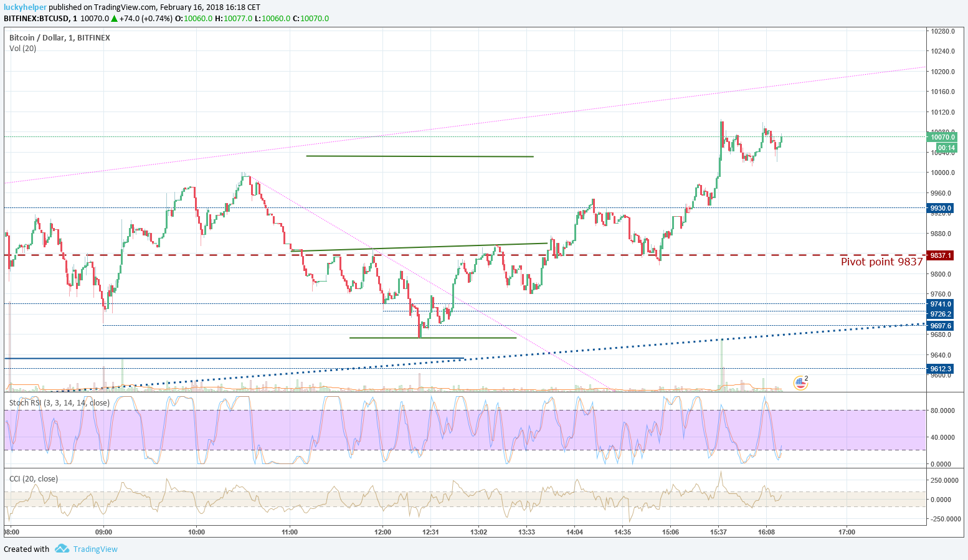
Task: Click the 16:08 time axis label
Action: click(766, 532)
